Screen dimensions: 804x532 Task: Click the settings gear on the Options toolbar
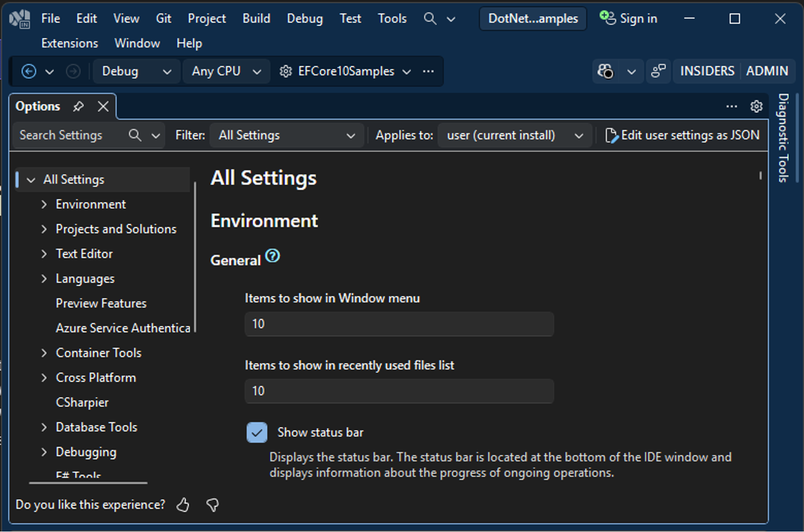click(x=756, y=106)
